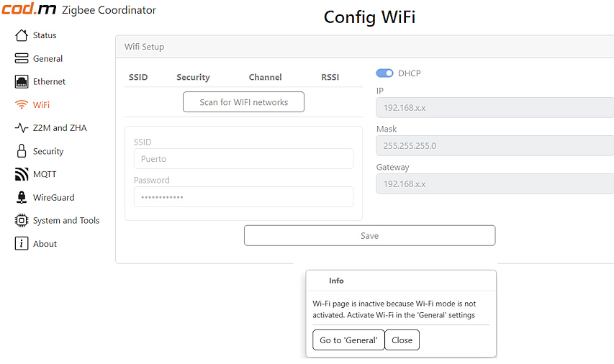Click the DHCP label text

coord(409,73)
